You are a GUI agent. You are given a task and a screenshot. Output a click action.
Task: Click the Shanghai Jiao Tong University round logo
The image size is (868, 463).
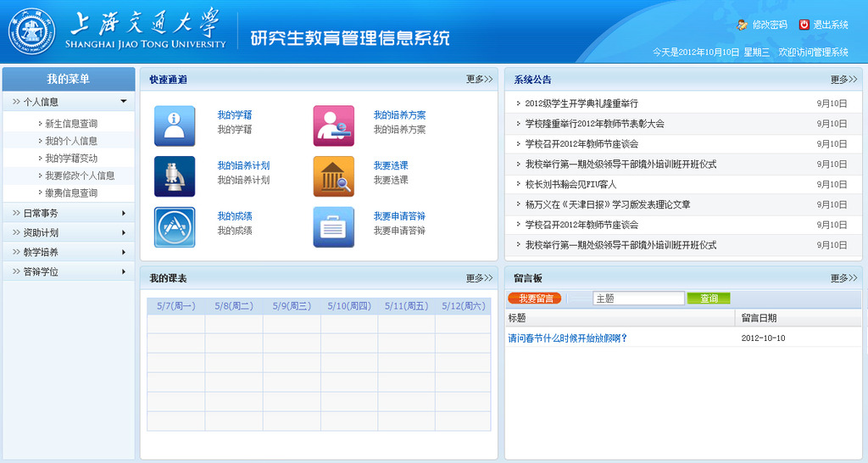coord(31,31)
